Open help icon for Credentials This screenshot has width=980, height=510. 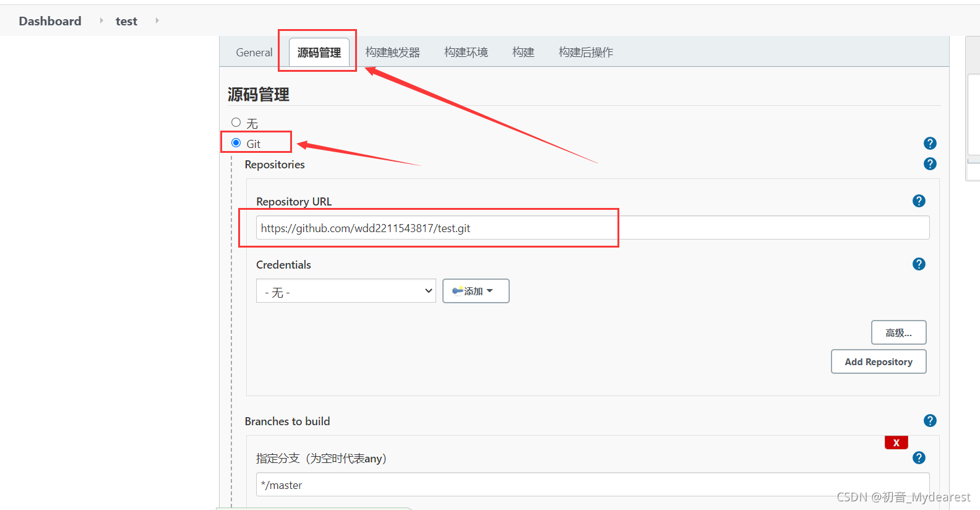coord(919,264)
